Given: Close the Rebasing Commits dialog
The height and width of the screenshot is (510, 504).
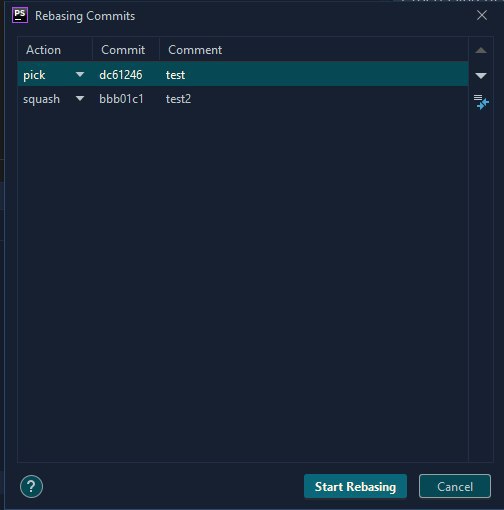Looking at the screenshot, I should [482, 15].
